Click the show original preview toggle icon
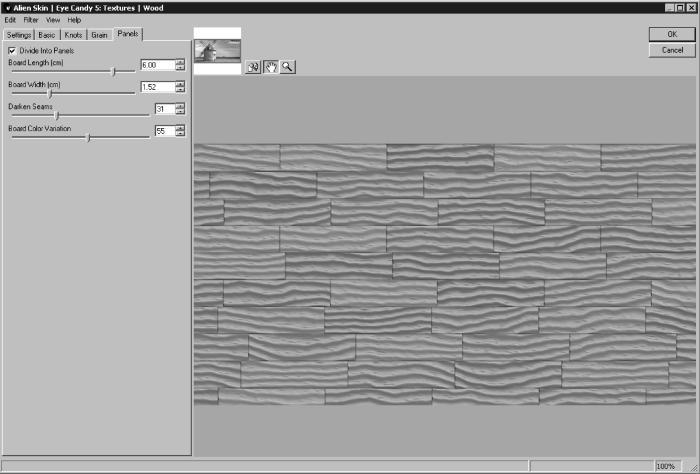 tap(253, 67)
